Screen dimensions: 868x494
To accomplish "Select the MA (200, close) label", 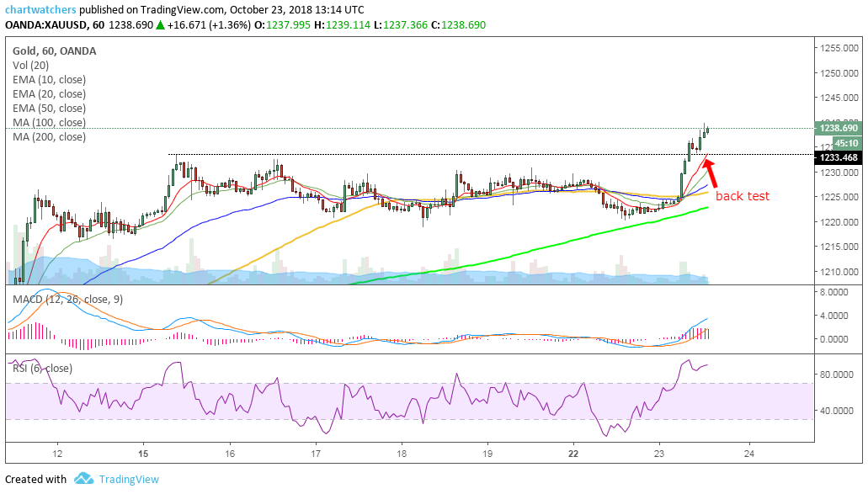I will 50,136.
